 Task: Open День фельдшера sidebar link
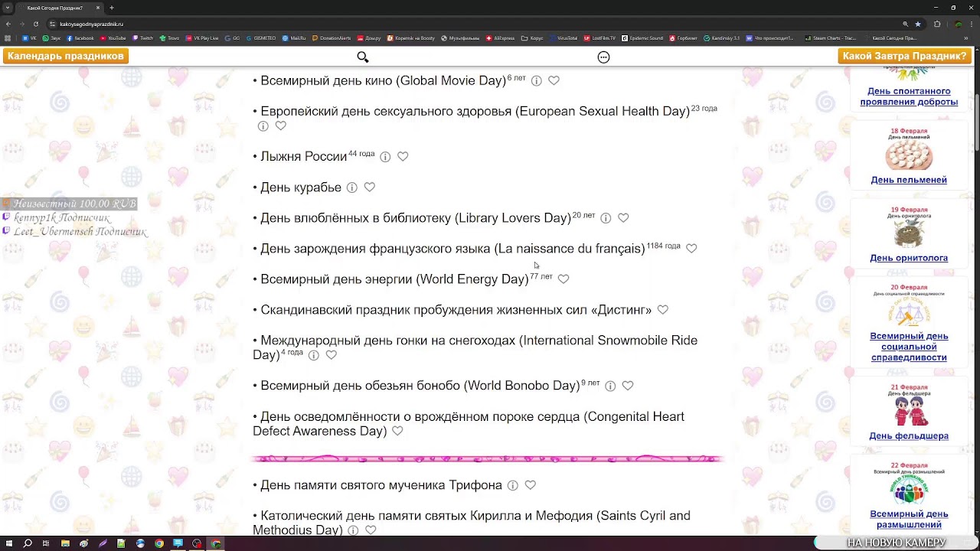[x=909, y=435]
